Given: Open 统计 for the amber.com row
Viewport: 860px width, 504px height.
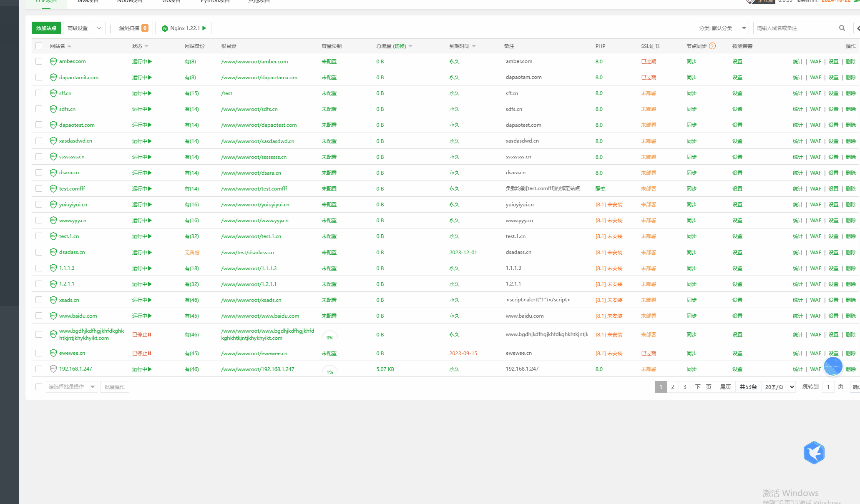Looking at the screenshot, I should click(x=797, y=61).
